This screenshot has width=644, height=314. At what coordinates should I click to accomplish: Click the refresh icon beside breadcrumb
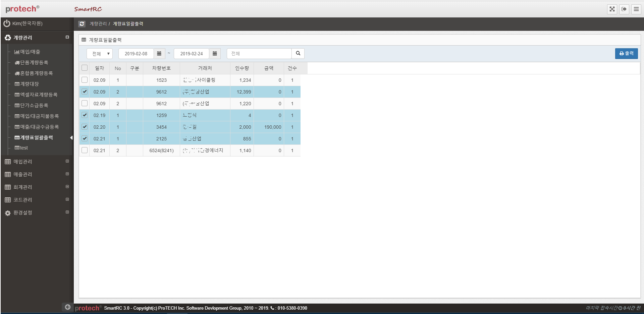(x=82, y=24)
